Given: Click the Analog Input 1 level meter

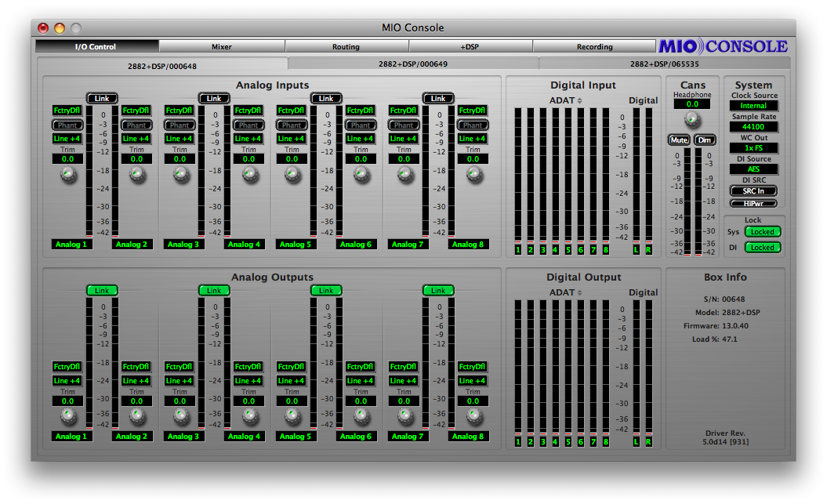Looking at the screenshot, I should pyautogui.click(x=89, y=172).
